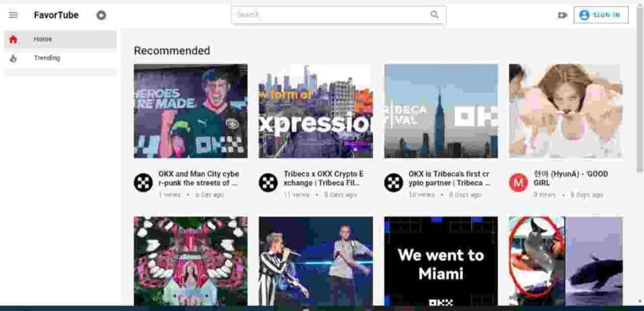Click OKX channel avatar beside Tribeca x OKX video

[x=268, y=182]
